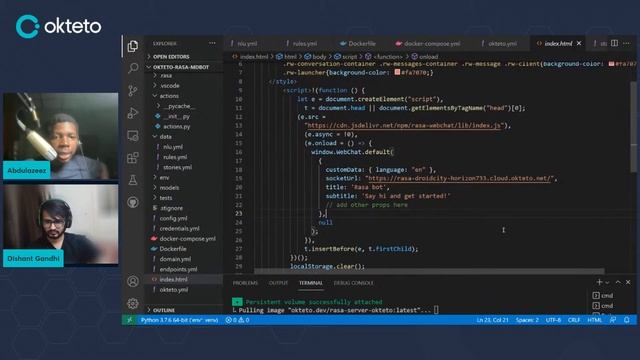Image resolution: width=640 pixels, height=360 pixels.
Task: Open the Search view in activity bar
Action: (133, 68)
